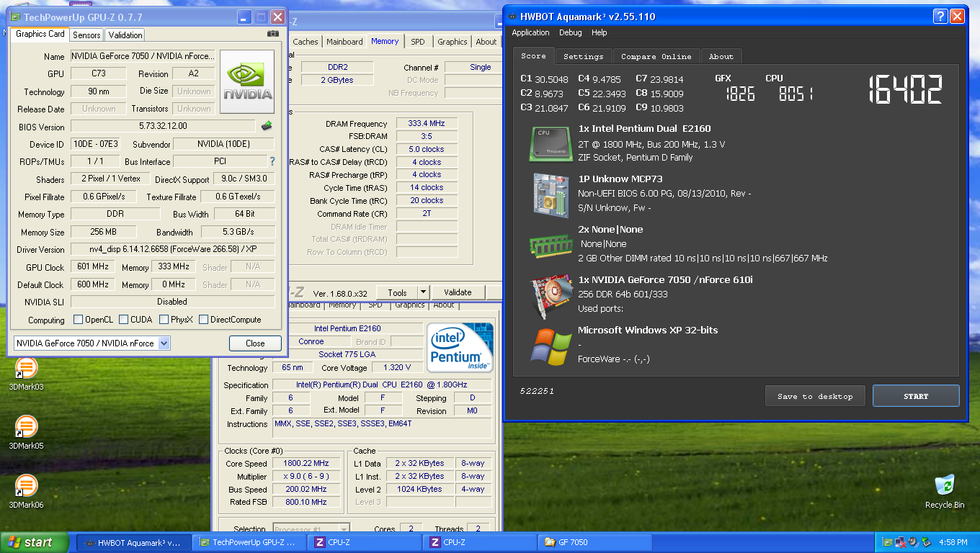Switch to HWBOT Aquamark taskbar button
Viewport: 980px width, 553px height.
133,542
